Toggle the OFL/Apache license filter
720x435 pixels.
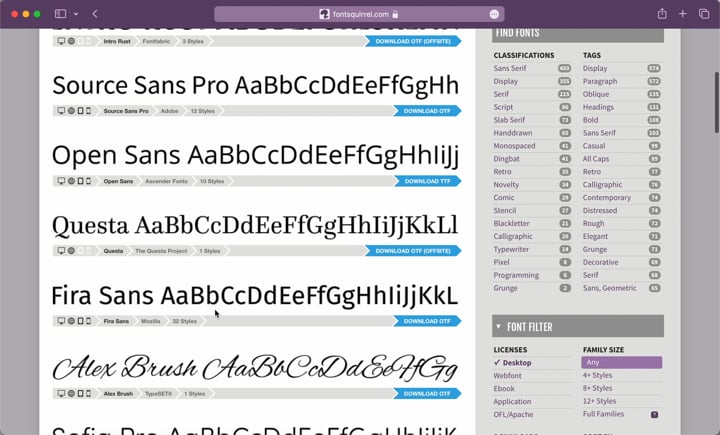coord(513,414)
